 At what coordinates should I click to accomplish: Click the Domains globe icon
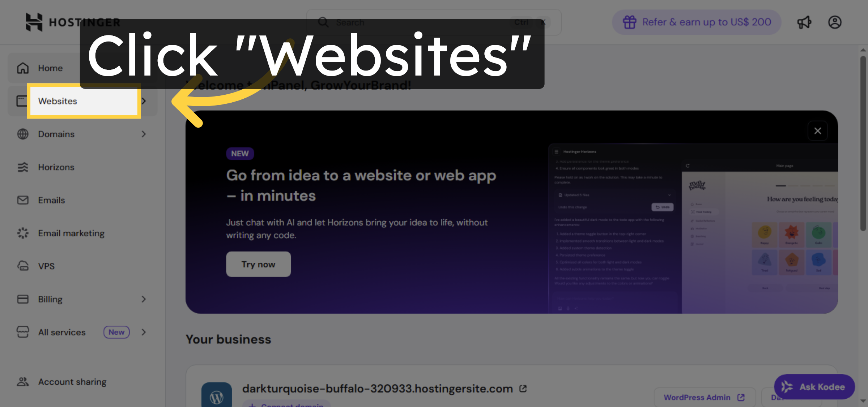23,134
